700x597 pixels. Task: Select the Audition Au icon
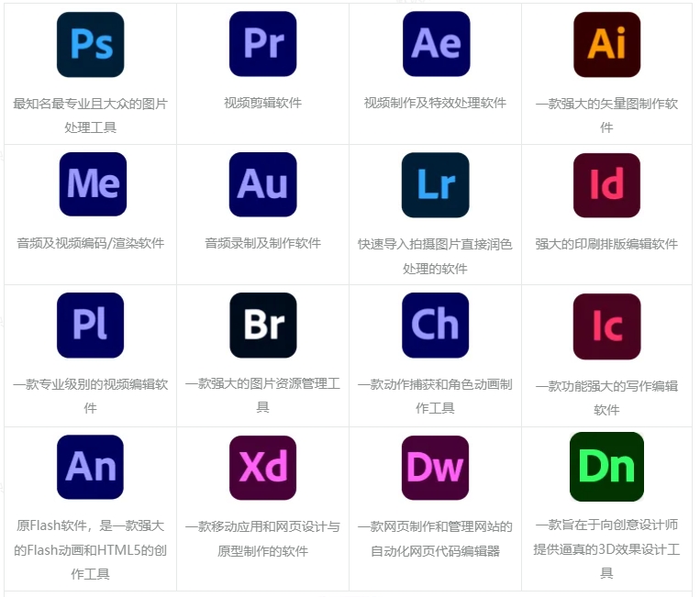(263, 184)
